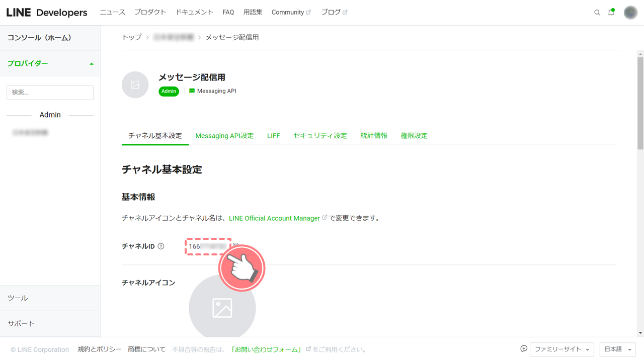Click the チャネルID help question mark icon
644x362 pixels.
tap(161, 246)
